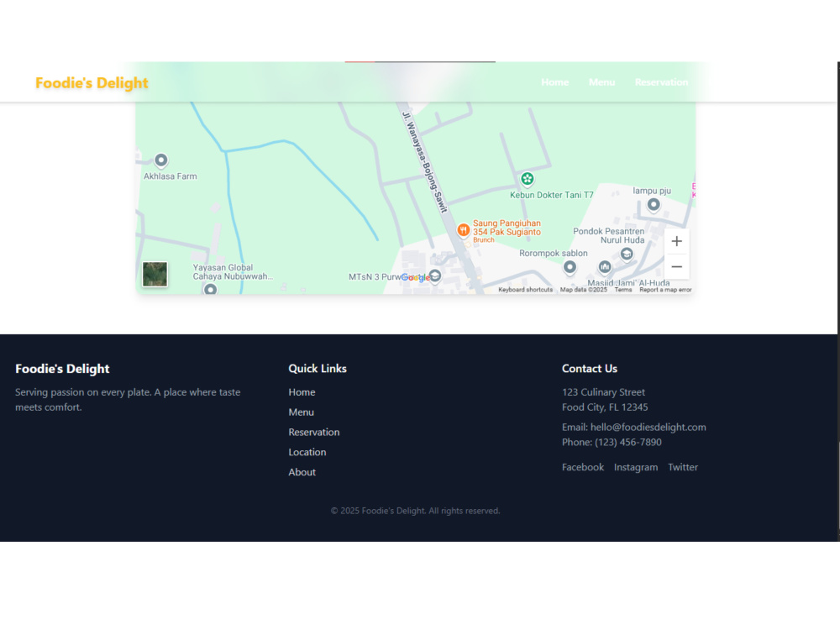The image size is (840, 630).
Task: Visit the Twitter social link
Action: [682, 467]
